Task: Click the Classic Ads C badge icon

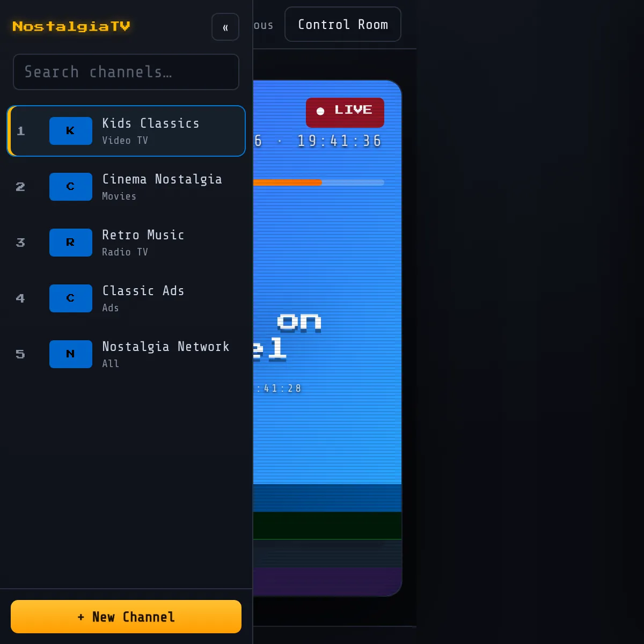Action: [71, 298]
